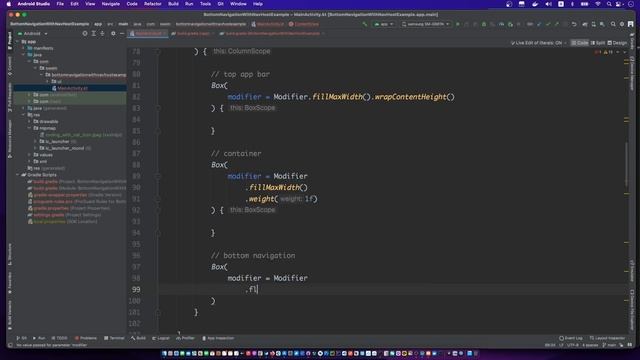The width and height of the screenshot is (640, 360).
Task: Open the App Inspection tool window
Action: pyautogui.click(x=218, y=338)
